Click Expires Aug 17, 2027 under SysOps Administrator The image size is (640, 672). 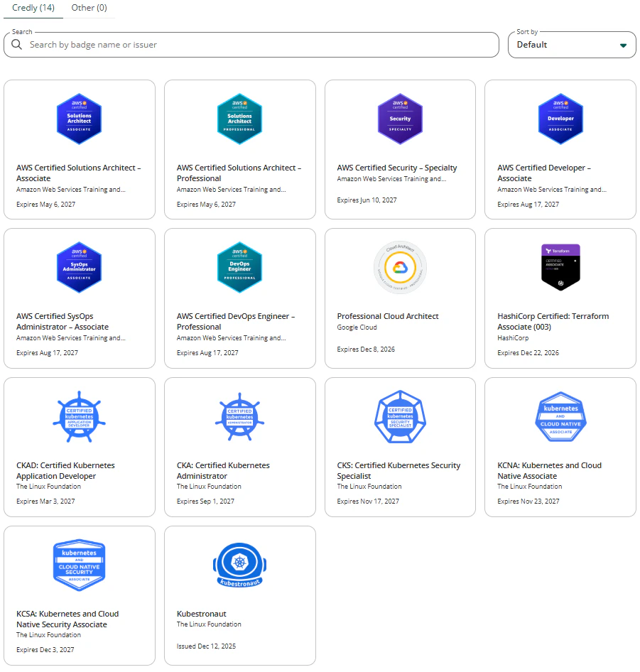tap(47, 353)
